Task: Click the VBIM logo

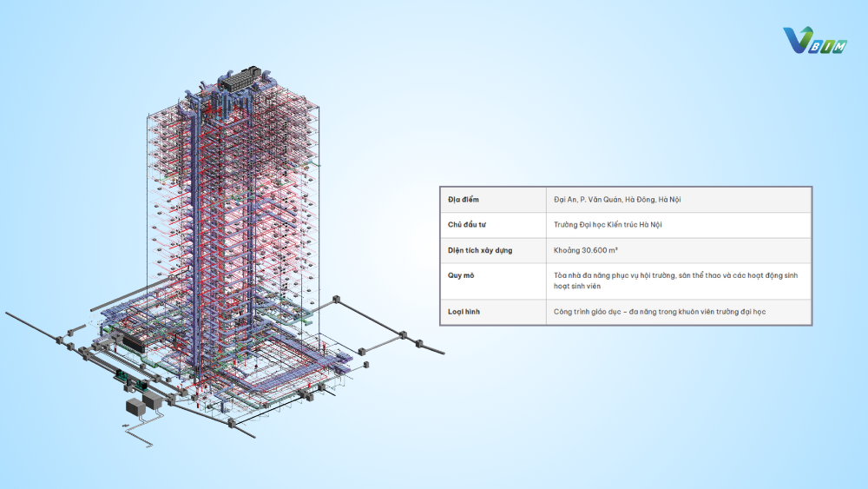Action: 814,41
